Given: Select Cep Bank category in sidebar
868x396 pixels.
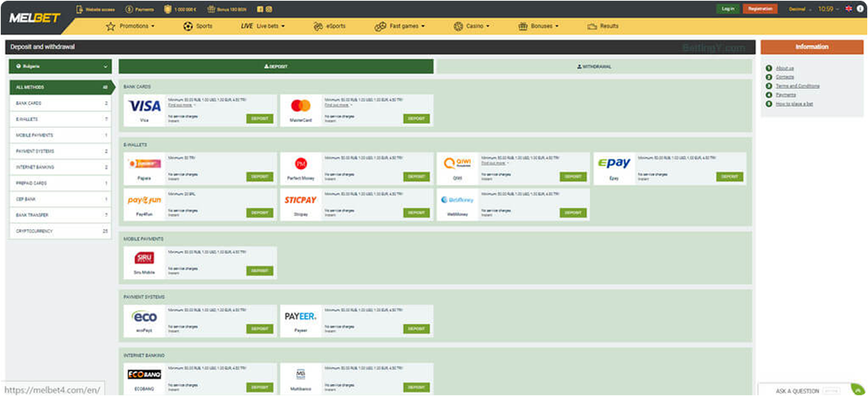Looking at the screenshot, I should pos(60,199).
